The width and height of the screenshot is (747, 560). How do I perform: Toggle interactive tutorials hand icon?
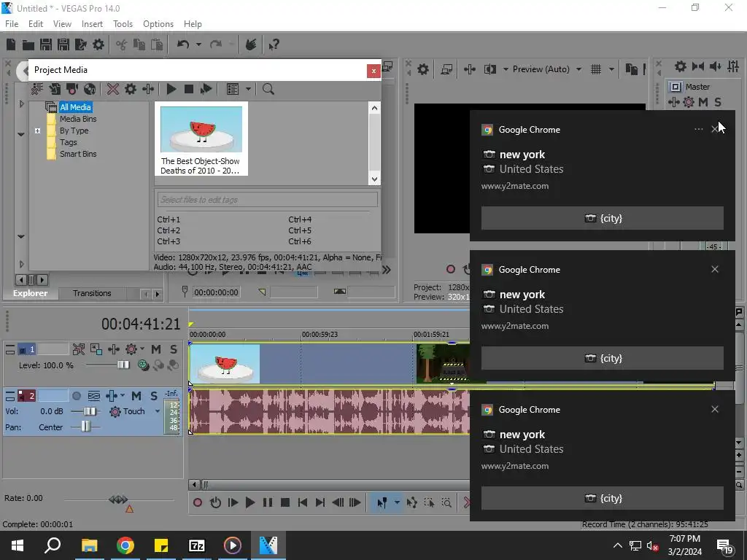(251, 44)
